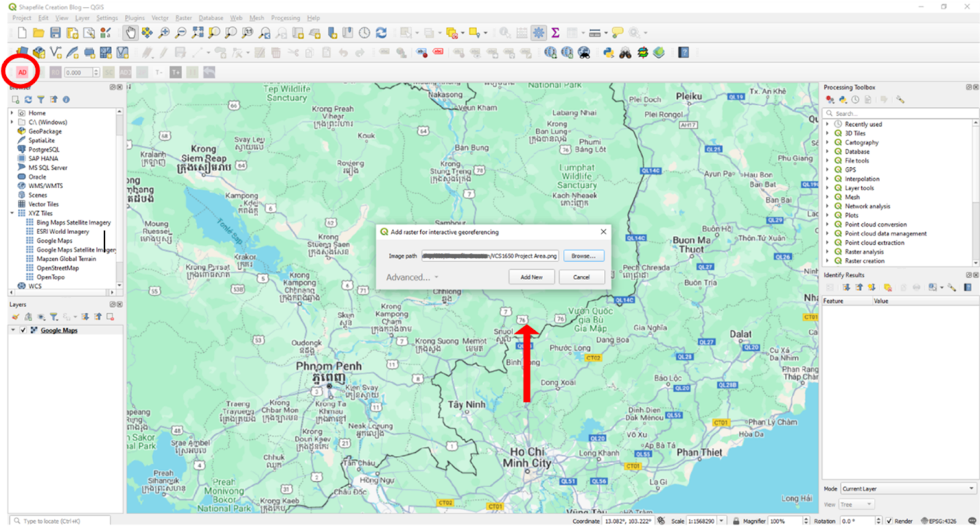Collapse the Google Maps layer entry arrow
Viewport: 980px width, 527px height.
pos(13,330)
